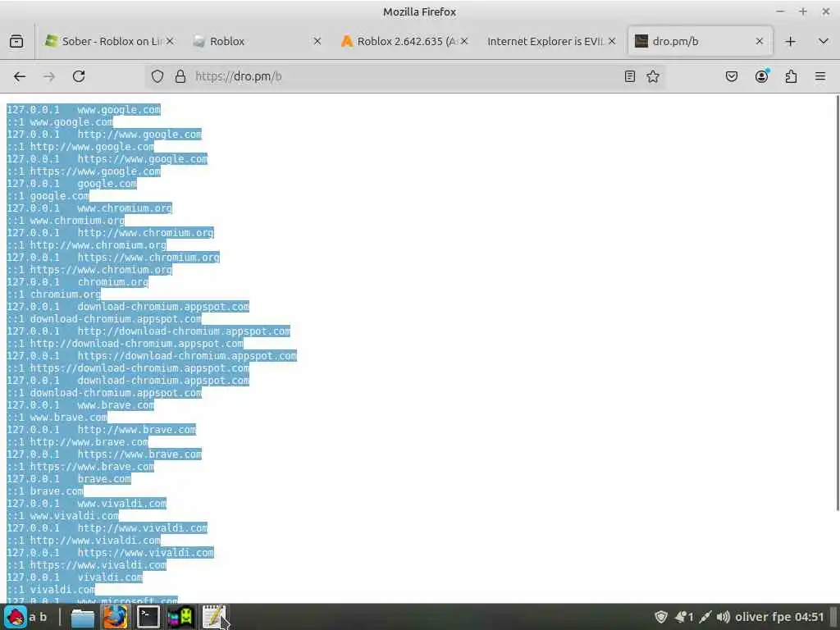This screenshot has height=630, width=840.
Task: Click the network plug tray icon
Action: coord(705,617)
